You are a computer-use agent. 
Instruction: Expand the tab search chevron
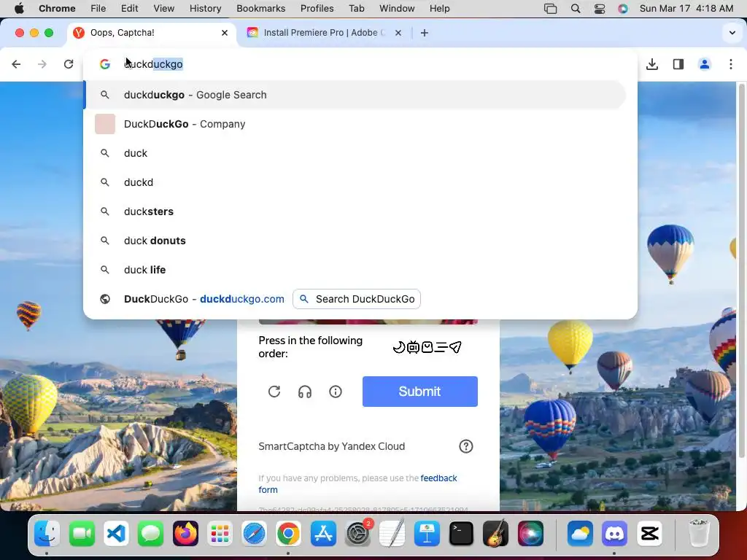(x=732, y=33)
